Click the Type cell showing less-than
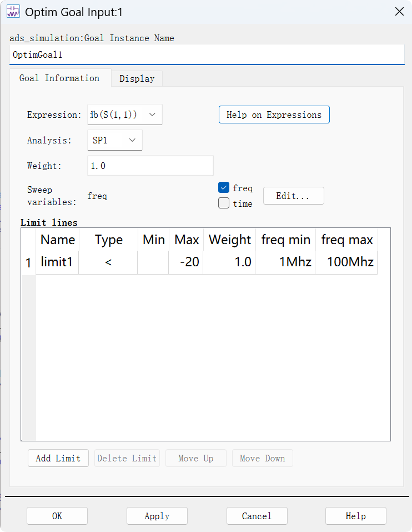The image size is (412, 532). coord(108,262)
